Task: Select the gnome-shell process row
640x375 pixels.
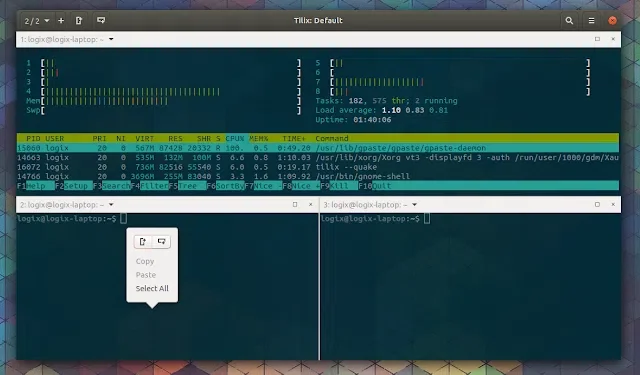Action: (318, 176)
